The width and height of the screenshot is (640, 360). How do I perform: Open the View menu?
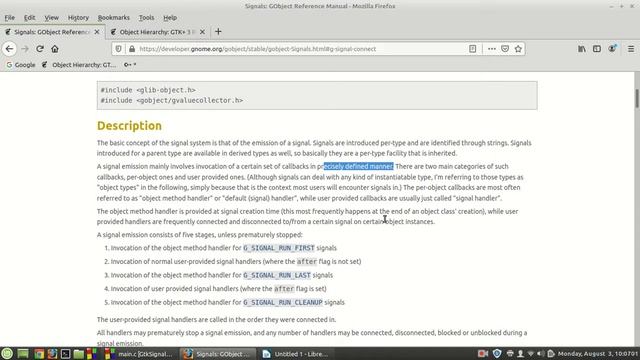coord(51,18)
